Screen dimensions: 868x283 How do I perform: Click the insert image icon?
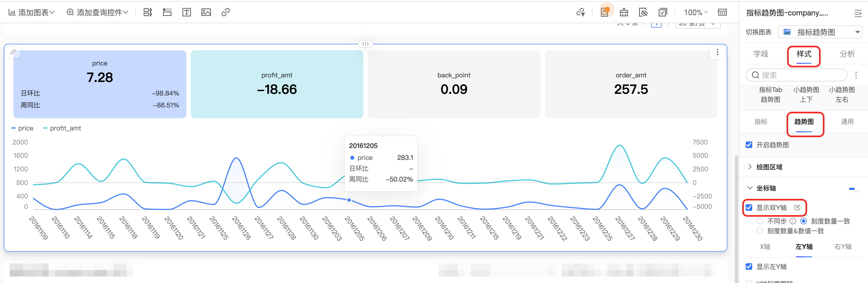point(206,12)
